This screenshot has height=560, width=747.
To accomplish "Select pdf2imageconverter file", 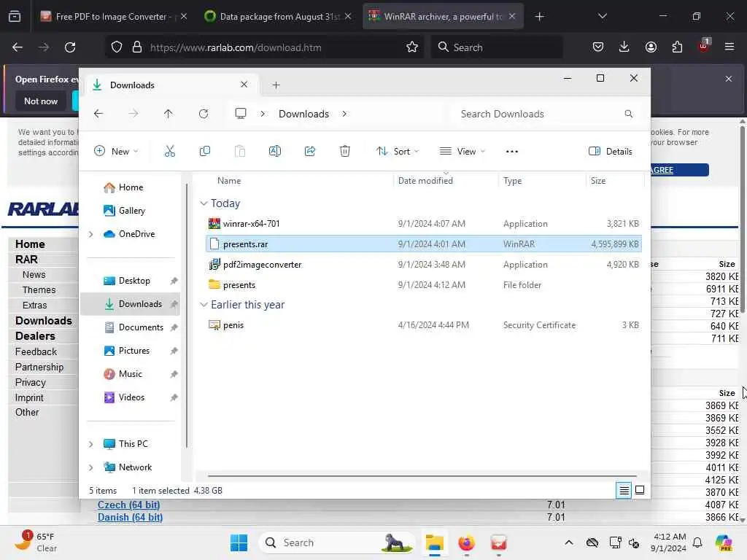I will (x=424, y=264).
